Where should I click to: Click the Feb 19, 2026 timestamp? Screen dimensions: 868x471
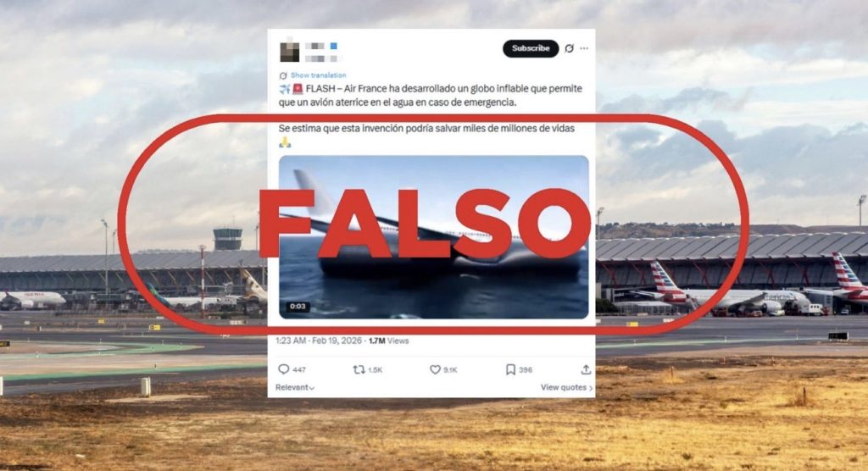[x=337, y=341]
